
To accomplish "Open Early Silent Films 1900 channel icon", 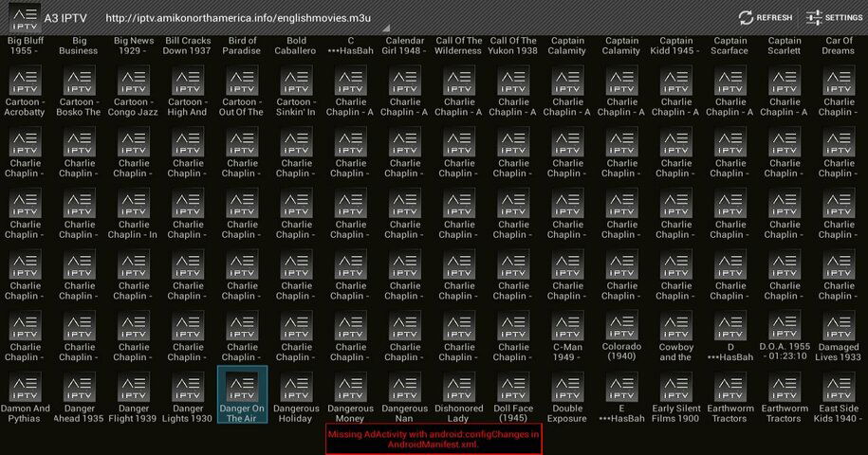I will coord(676,388).
